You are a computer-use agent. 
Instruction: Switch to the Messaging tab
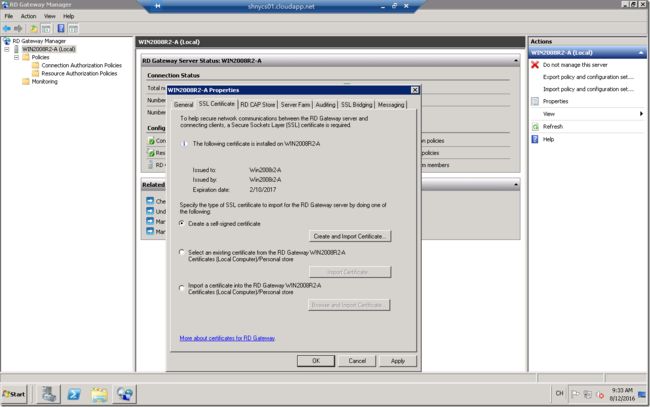(x=390, y=105)
